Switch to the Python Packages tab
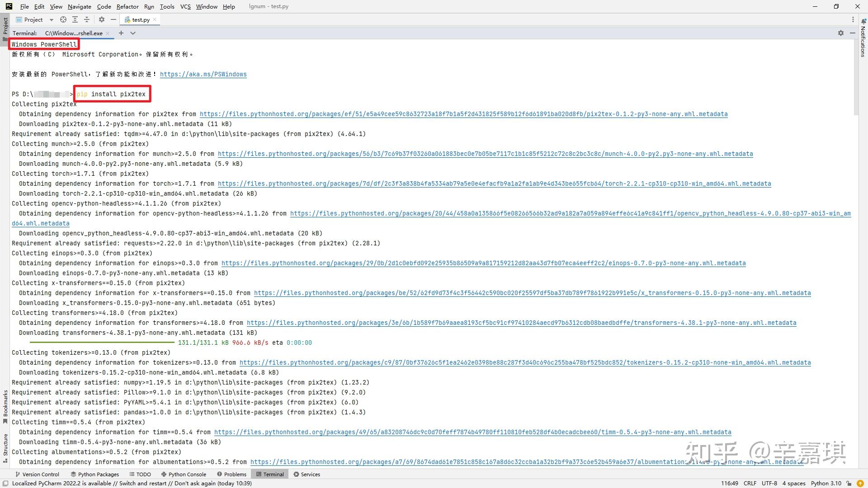Viewport: 868px width, 488px height. [94, 474]
